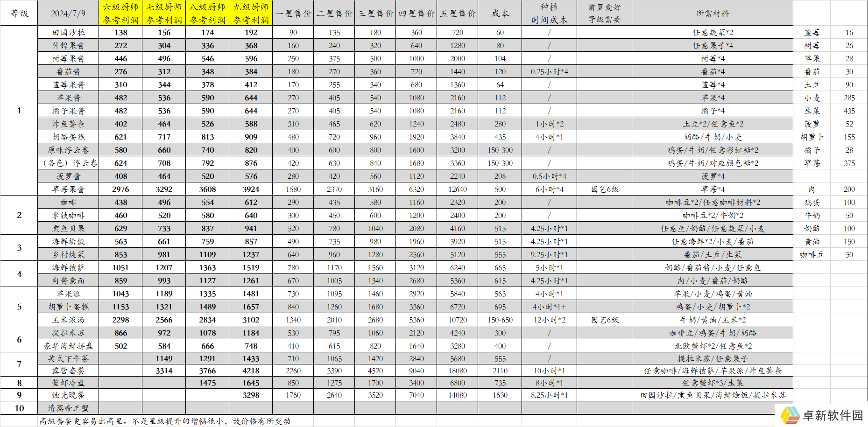The image size is (868, 427).
Task: Click the 拿铁咖啡 dish name cell
Action: point(68,215)
